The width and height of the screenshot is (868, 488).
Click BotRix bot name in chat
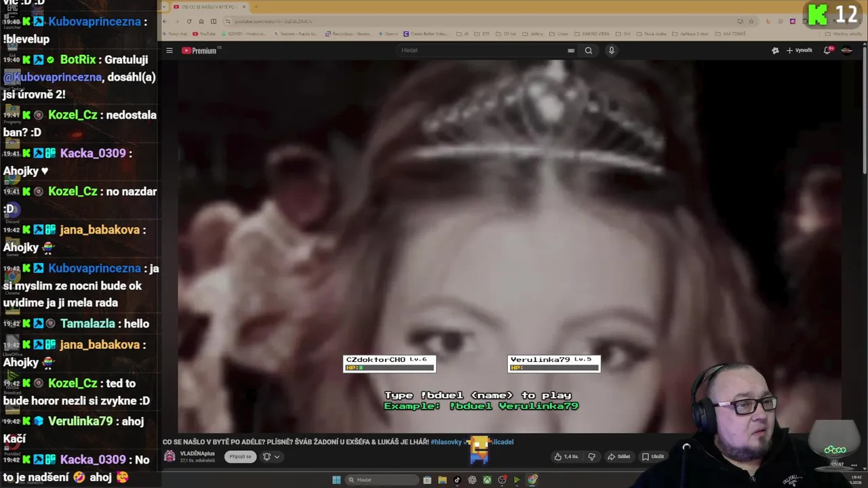[x=79, y=60]
